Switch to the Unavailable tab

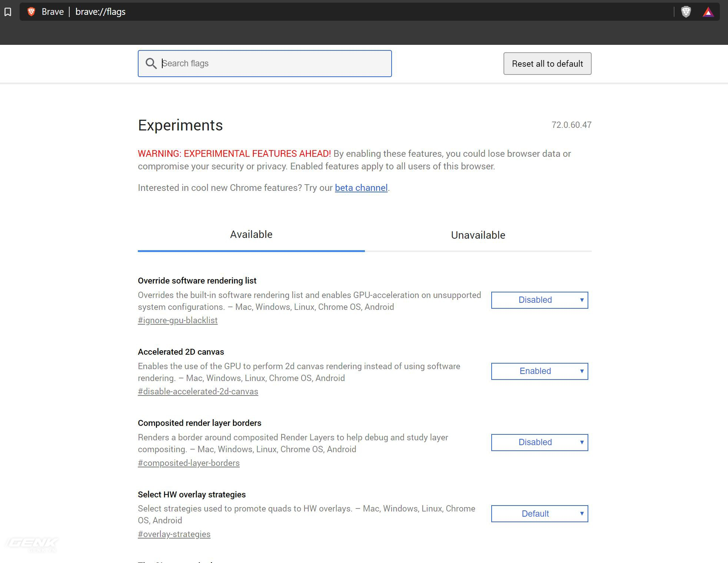coord(478,235)
